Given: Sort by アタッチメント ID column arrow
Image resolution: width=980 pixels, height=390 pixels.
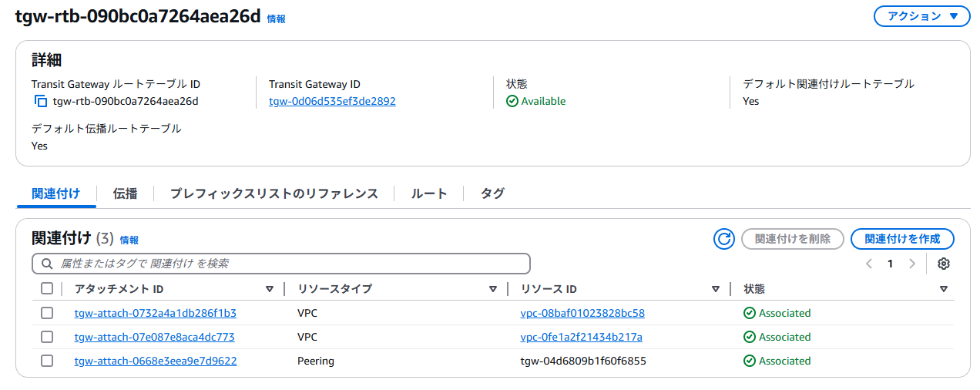Looking at the screenshot, I should [x=270, y=289].
